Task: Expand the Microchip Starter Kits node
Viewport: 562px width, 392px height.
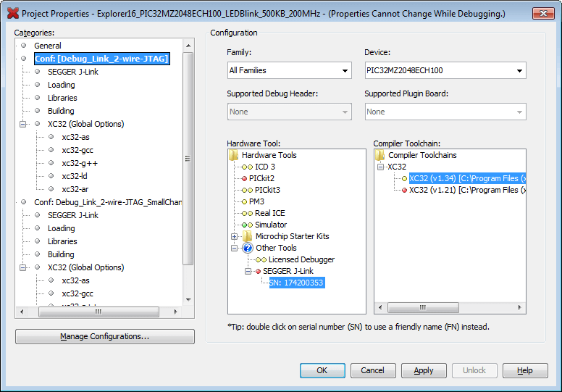Action: click(x=234, y=236)
